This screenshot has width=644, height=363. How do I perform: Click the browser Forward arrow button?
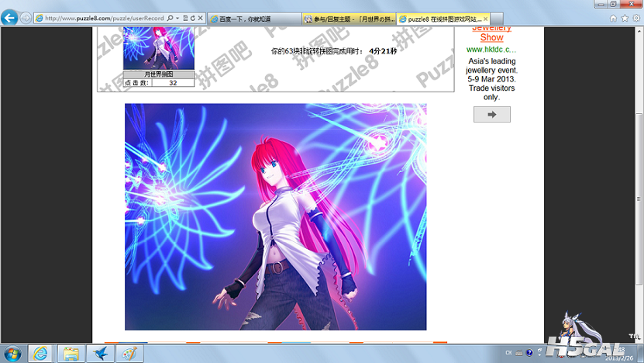(x=26, y=18)
